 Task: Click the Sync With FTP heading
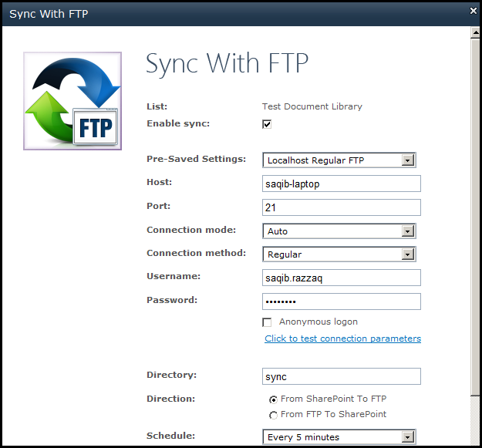pyautogui.click(x=227, y=63)
